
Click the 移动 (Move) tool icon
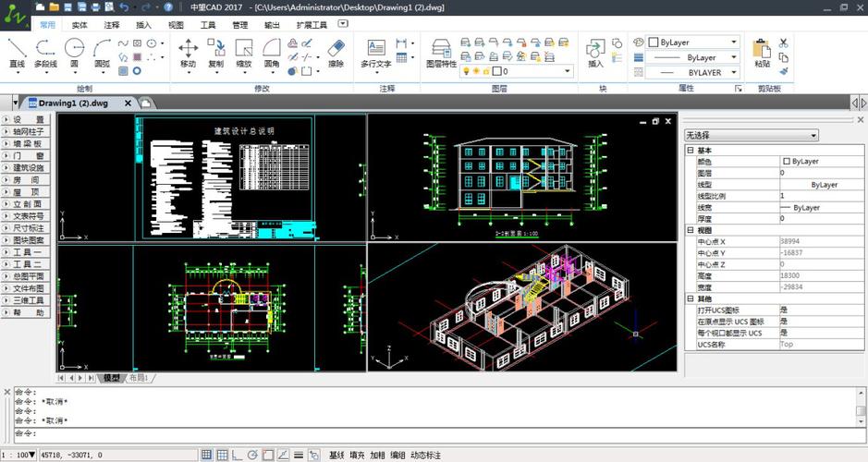pos(188,53)
